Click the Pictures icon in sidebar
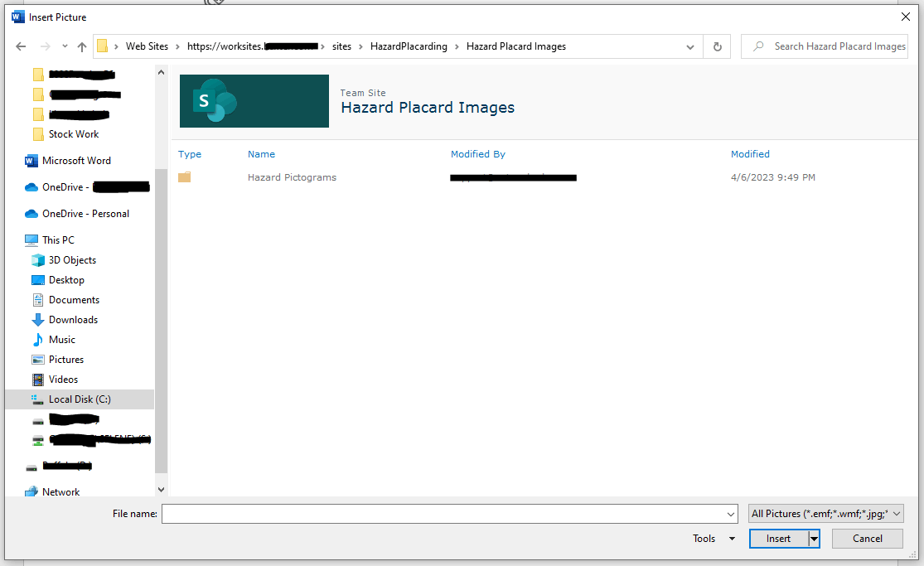Screen dimensions: 924x566 38,360
